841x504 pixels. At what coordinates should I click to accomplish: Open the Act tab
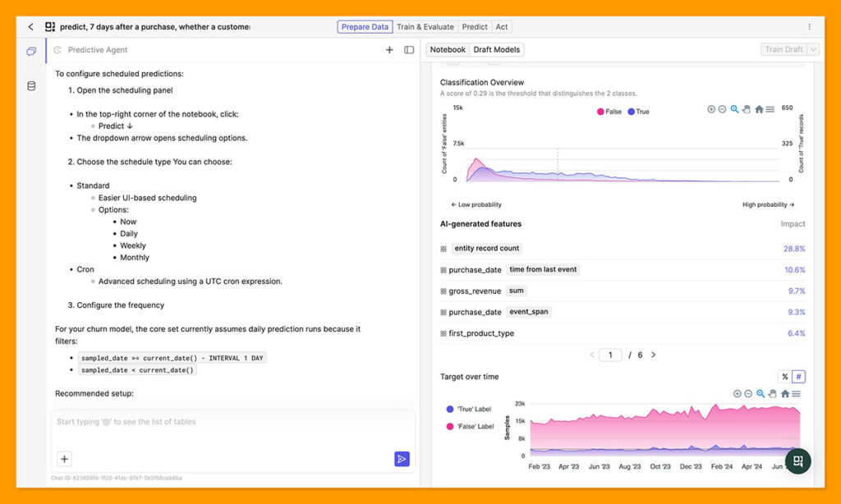pyautogui.click(x=502, y=27)
